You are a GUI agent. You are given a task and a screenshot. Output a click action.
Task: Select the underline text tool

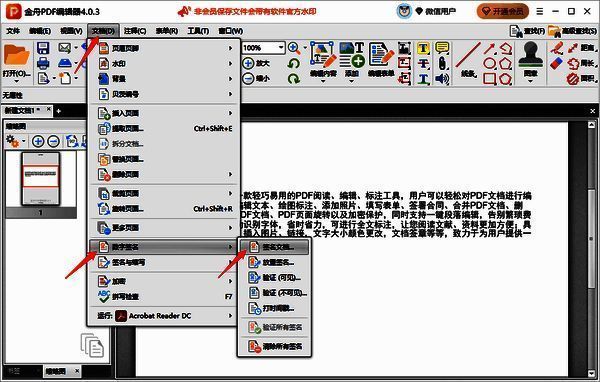coord(423,79)
